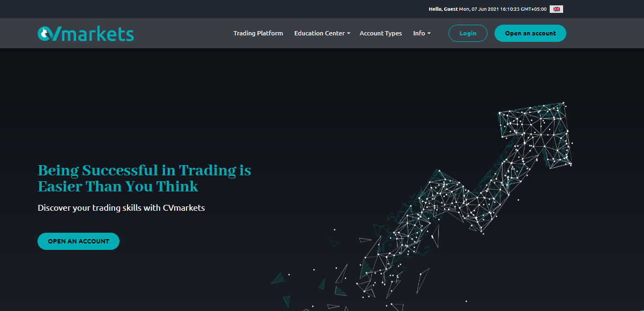Screen dimensions: 644x311
Task: Click the Login button
Action: click(468, 33)
